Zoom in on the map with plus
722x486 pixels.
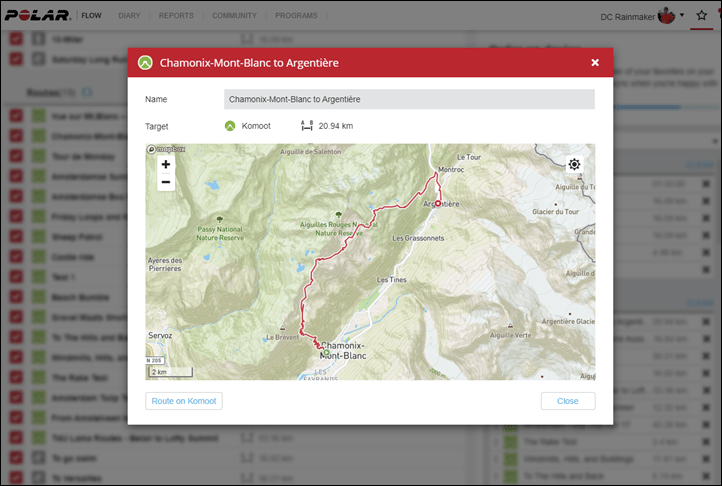point(166,164)
